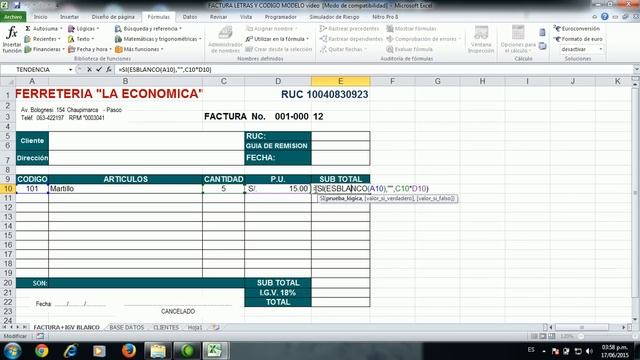Open Google Chrome from the taskbar
The image size is (640, 360).
pyautogui.click(x=41, y=351)
